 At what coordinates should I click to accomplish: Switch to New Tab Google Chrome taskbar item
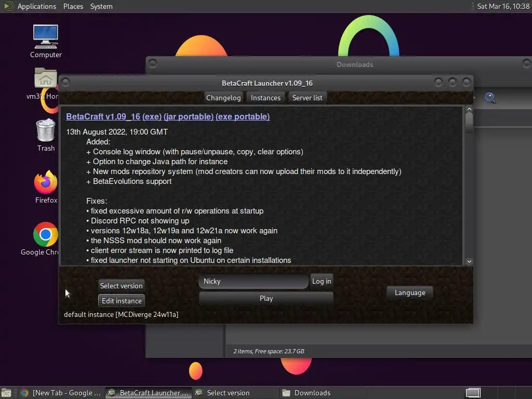tap(61, 393)
